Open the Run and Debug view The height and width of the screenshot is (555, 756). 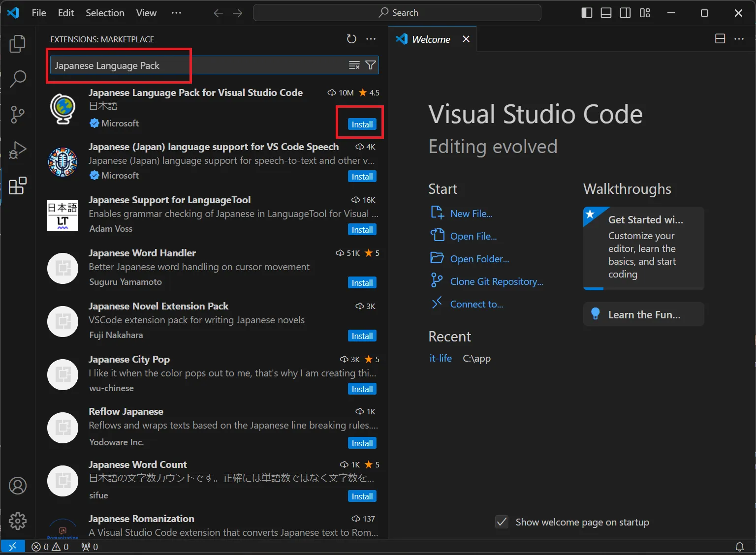18,150
